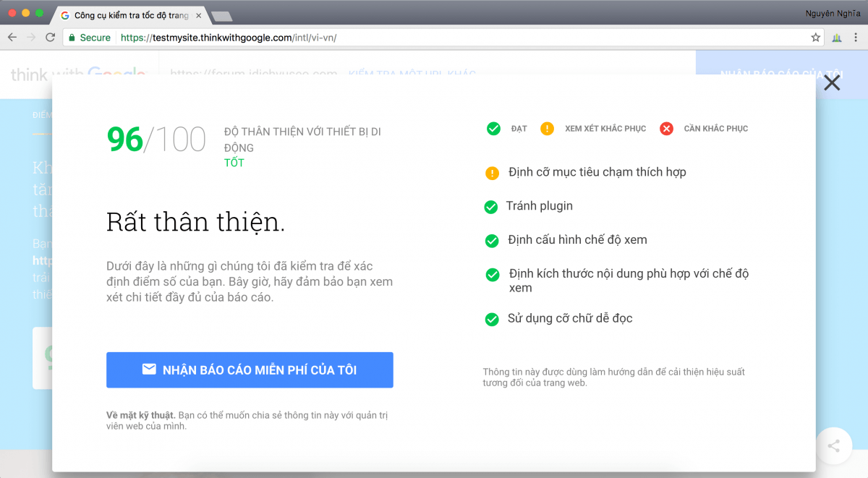This screenshot has height=478, width=868.
Task: Close the mobile friendliness report dialog
Action: (832, 82)
